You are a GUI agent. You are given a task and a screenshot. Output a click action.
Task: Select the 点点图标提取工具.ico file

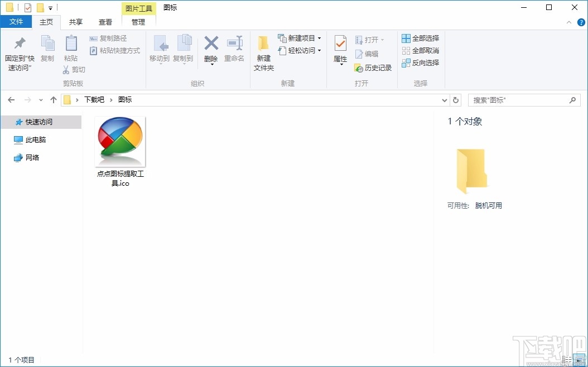(x=119, y=141)
